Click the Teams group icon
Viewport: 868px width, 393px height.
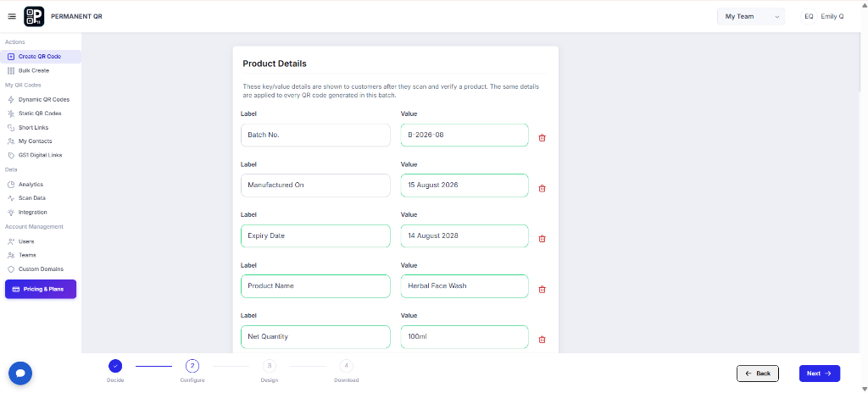(x=11, y=255)
